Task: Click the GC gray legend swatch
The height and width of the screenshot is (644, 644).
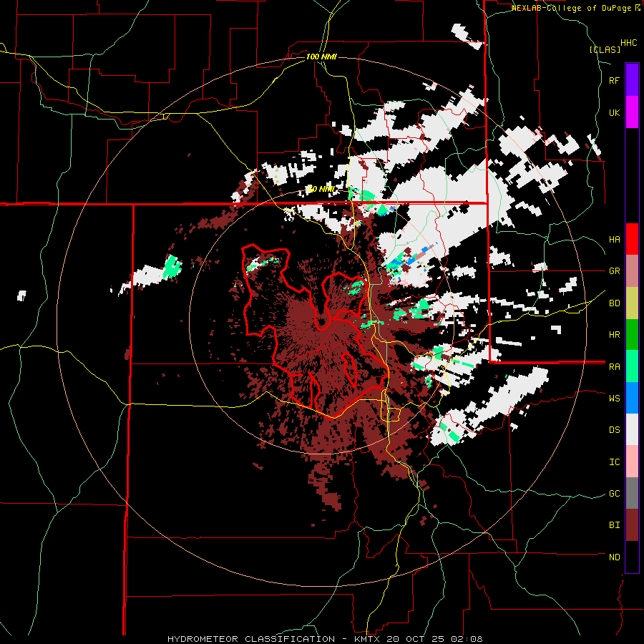Action: [x=632, y=493]
